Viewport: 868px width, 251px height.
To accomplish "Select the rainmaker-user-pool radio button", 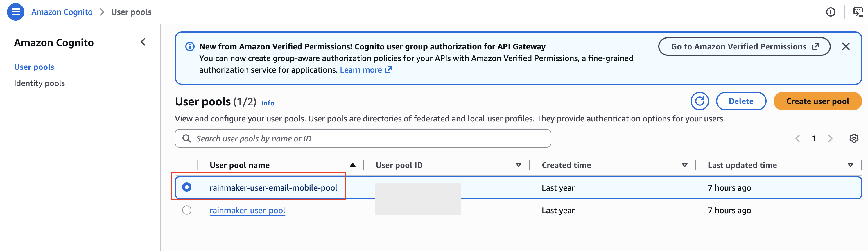I will point(187,210).
